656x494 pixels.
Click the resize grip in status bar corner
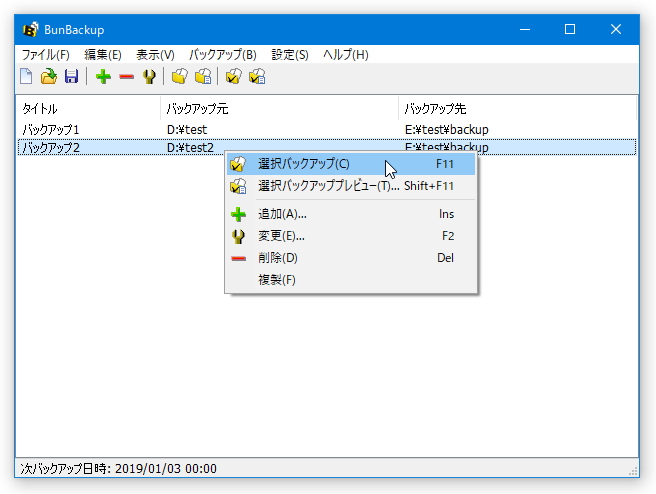[x=633, y=471]
